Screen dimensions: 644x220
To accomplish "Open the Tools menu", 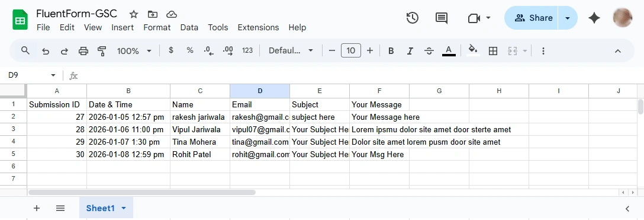I will 218,27.
